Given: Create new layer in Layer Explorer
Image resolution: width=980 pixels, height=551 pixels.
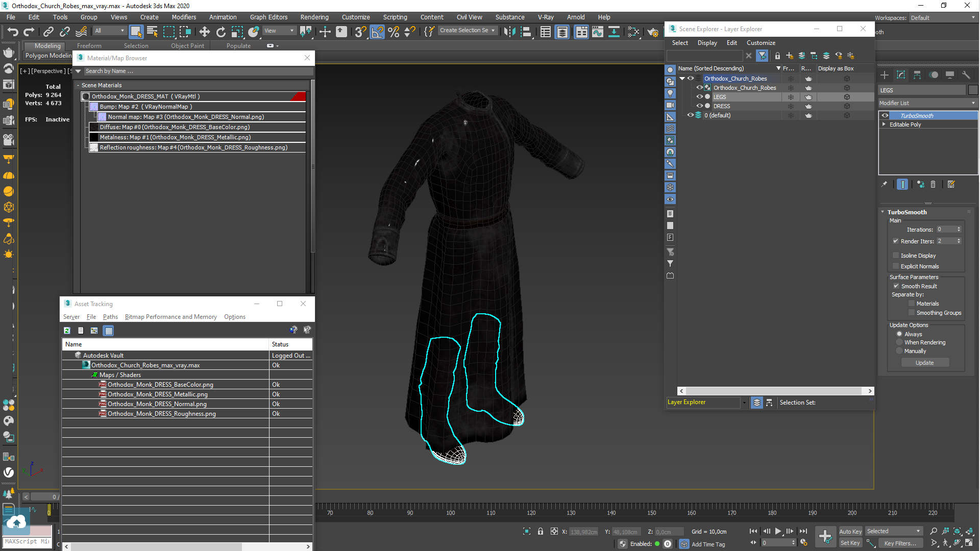Looking at the screenshot, I should pos(790,56).
